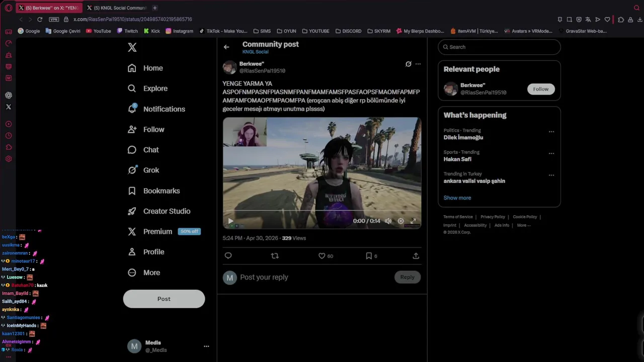This screenshot has width=644, height=362.
Task: Open Notifications in the sidebar
Action: (156, 109)
